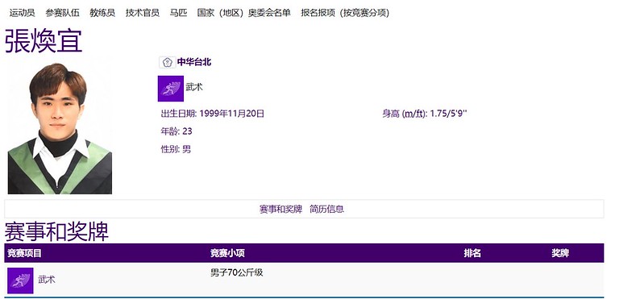Open the 教练员 menu item
644x299 pixels.
pyautogui.click(x=102, y=13)
